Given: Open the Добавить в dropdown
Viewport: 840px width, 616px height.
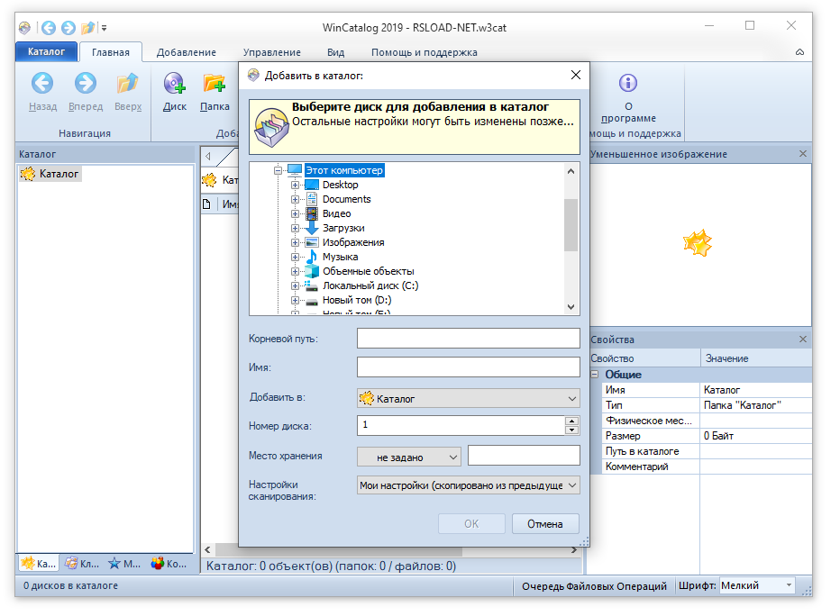Looking at the screenshot, I should [468, 398].
